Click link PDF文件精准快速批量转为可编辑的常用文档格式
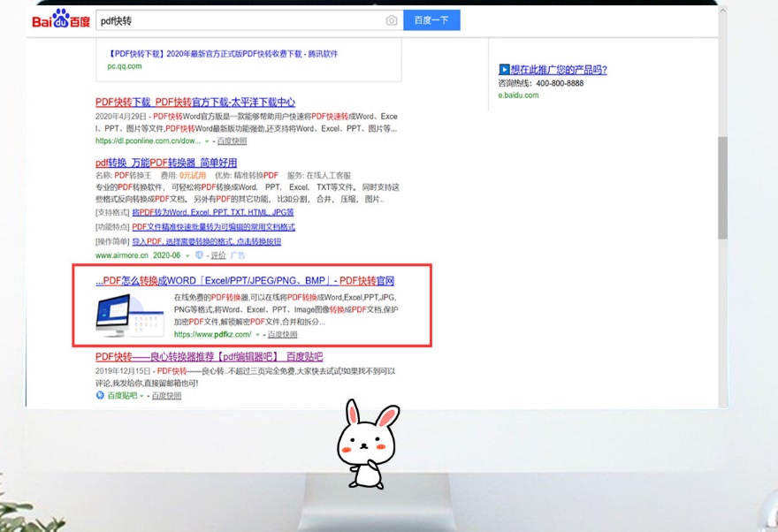The height and width of the screenshot is (532, 778). pyautogui.click(x=213, y=226)
